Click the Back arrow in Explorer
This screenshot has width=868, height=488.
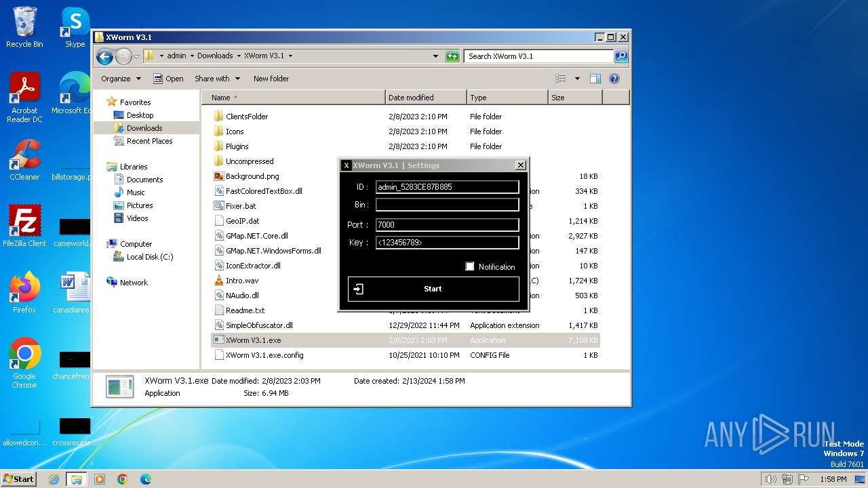tap(104, 56)
